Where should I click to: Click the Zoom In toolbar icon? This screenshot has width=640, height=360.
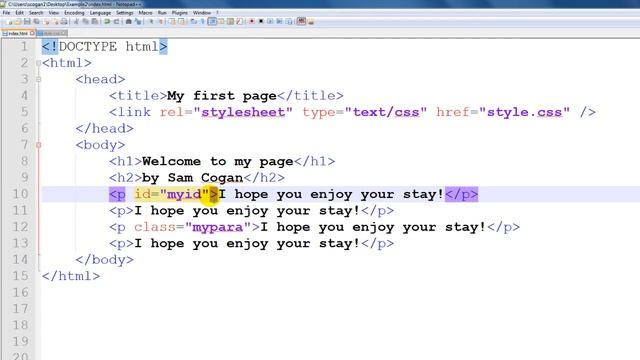pyautogui.click(x=151, y=21)
